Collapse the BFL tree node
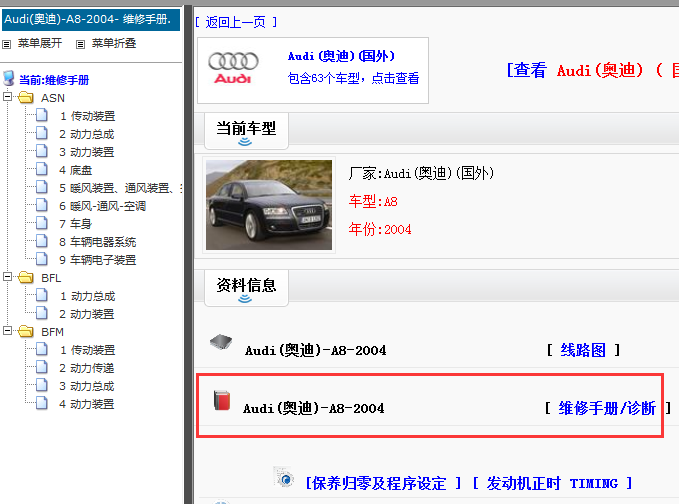The width and height of the screenshot is (679, 504). (x=7, y=276)
